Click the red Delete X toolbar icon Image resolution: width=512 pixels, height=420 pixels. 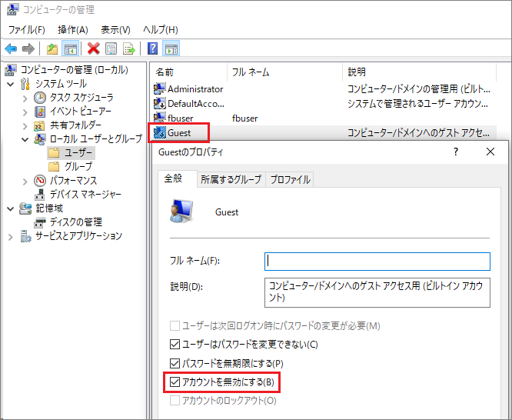(94, 49)
